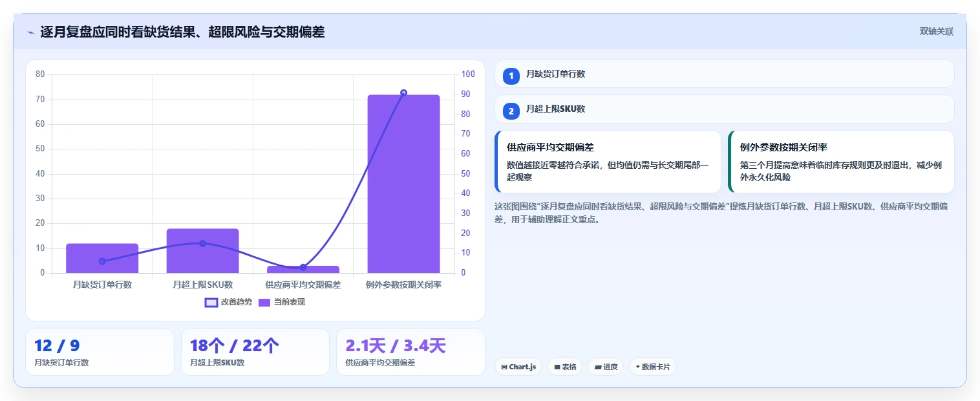Select the 例外参数按期关闭率 bar in chart
This screenshot has width=980, height=401.
pyautogui.click(x=403, y=184)
